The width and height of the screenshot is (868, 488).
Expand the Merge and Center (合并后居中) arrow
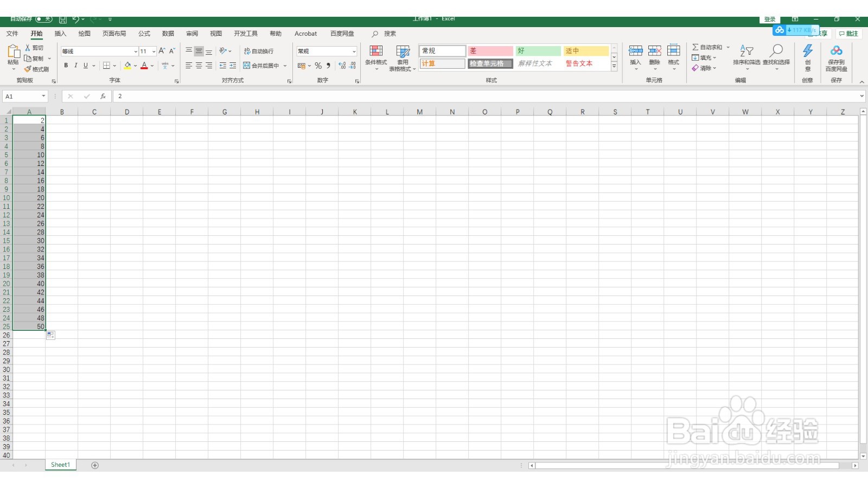point(285,66)
